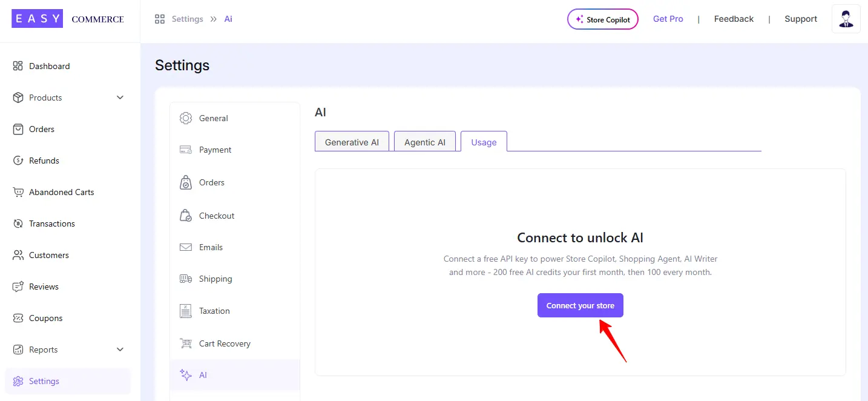868x401 pixels.
Task: Click the Transactions icon
Action: click(18, 224)
